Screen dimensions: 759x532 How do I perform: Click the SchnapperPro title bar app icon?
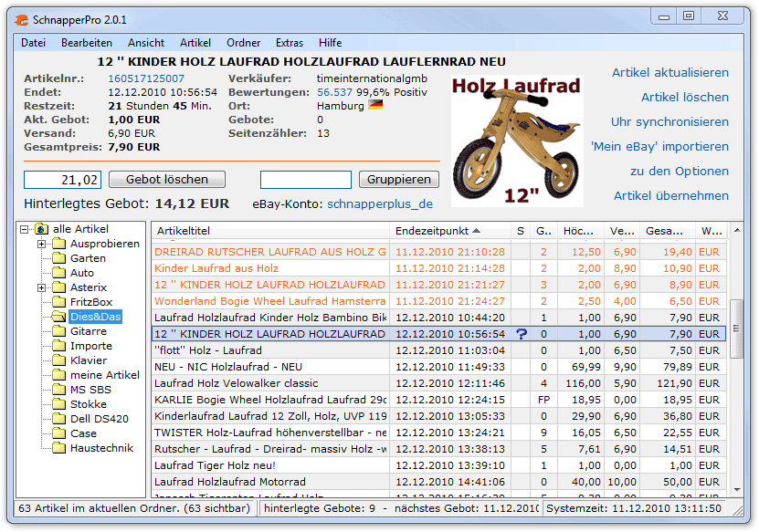coord(21,18)
